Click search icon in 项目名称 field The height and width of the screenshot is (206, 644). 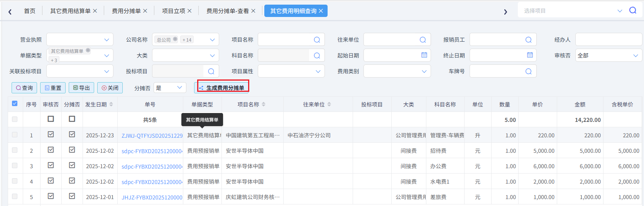pyautogui.click(x=317, y=40)
